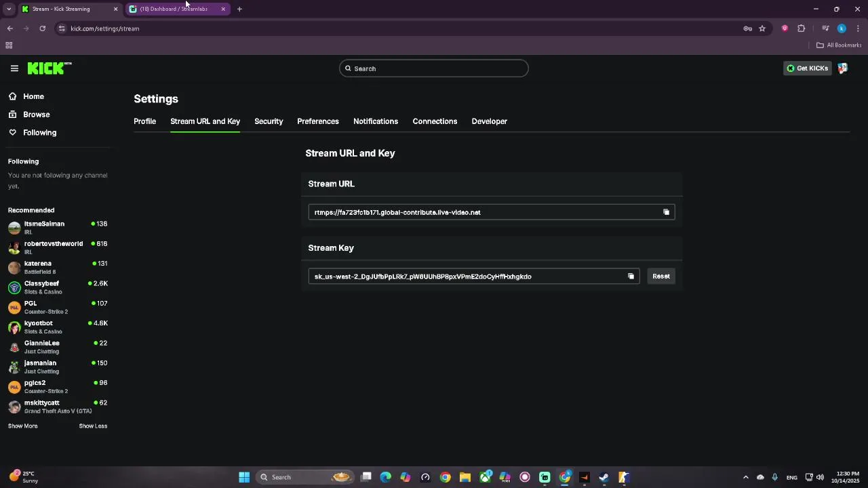Copy the Stream Key with copy icon

pyautogui.click(x=631, y=277)
